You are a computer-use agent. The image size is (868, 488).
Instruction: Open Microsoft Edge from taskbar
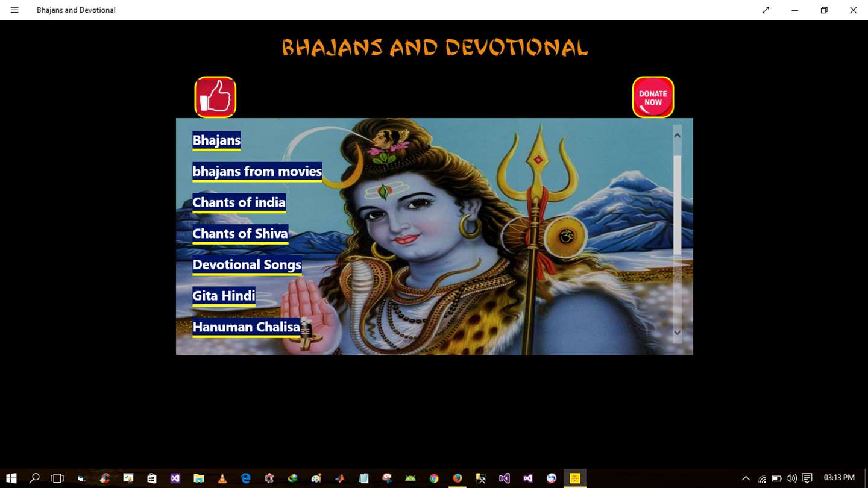click(246, 478)
